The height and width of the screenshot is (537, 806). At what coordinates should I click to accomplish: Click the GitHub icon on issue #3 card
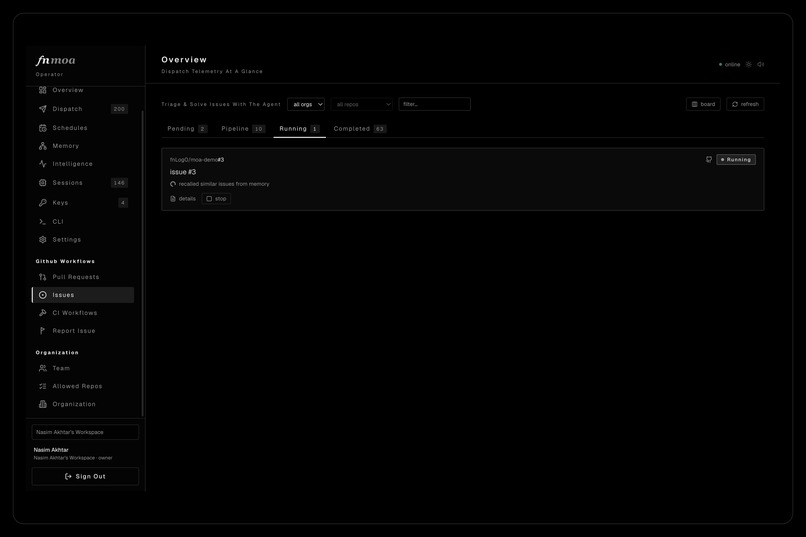(x=709, y=160)
